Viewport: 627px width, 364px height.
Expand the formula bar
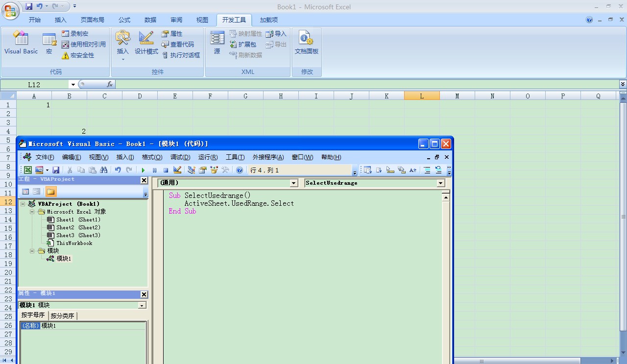pos(623,84)
